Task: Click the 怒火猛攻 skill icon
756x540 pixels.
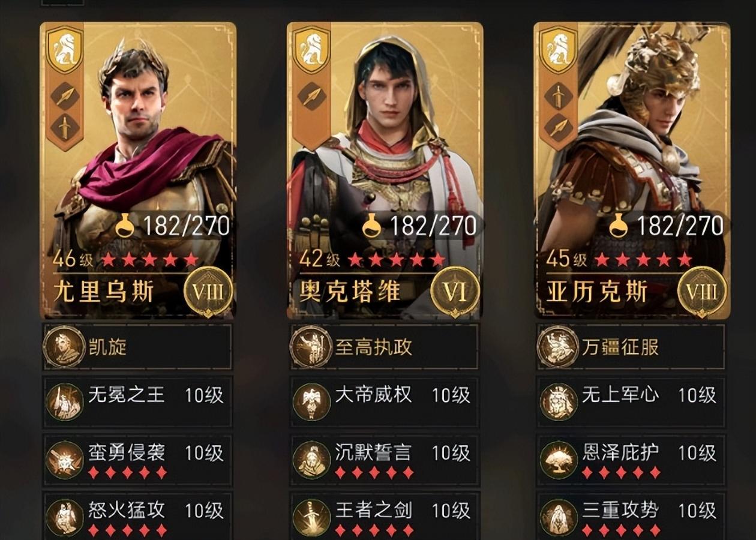Action: click(65, 517)
